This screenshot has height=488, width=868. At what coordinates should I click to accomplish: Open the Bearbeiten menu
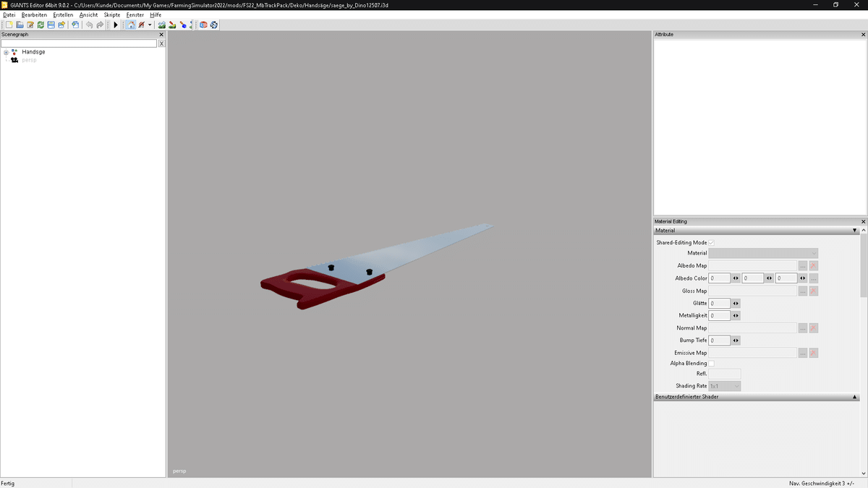pos(34,14)
